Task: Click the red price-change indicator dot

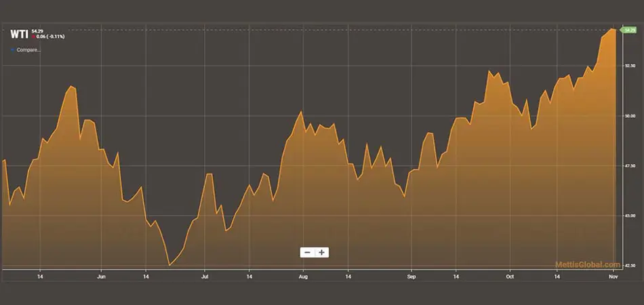Action: 34,37
